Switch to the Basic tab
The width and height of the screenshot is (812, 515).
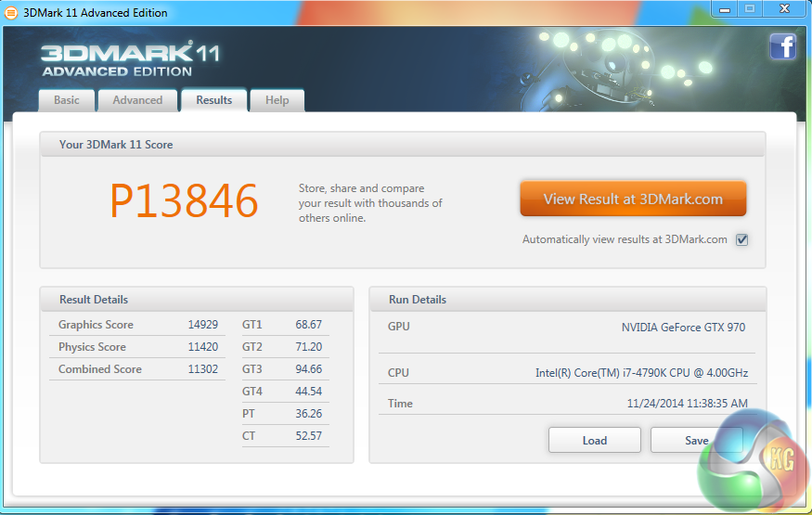67,100
